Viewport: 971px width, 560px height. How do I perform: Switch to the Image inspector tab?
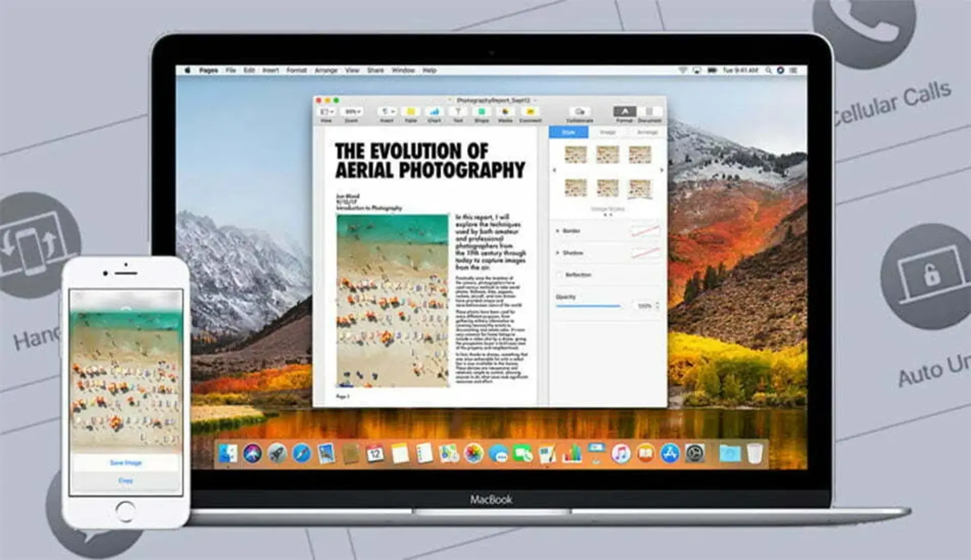point(608,132)
